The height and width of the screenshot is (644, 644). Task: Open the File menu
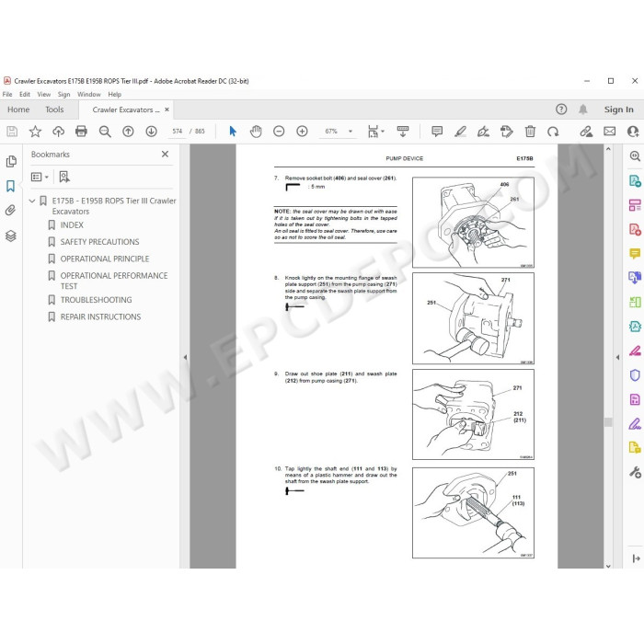click(7, 95)
